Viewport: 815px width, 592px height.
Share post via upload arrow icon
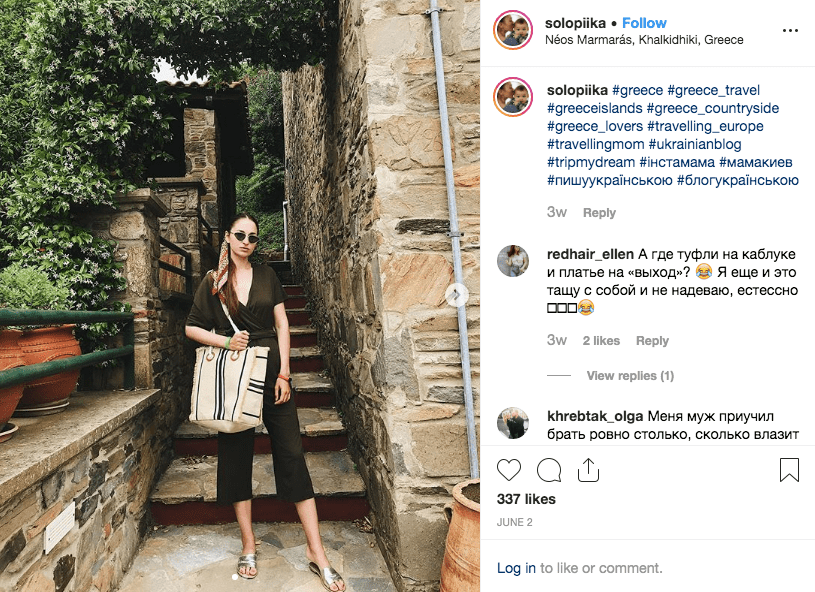[x=588, y=470]
